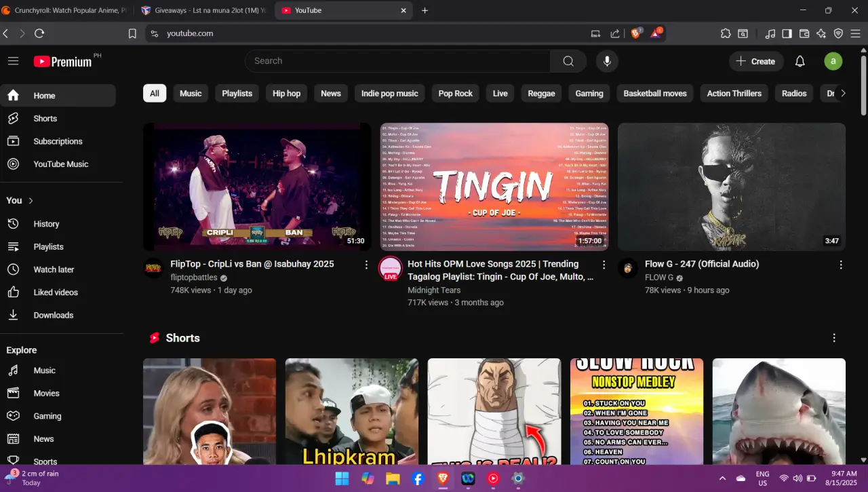Screen dimensions: 868x492
Task: Bookmark this page with bookmark icon
Action: pos(132,33)
